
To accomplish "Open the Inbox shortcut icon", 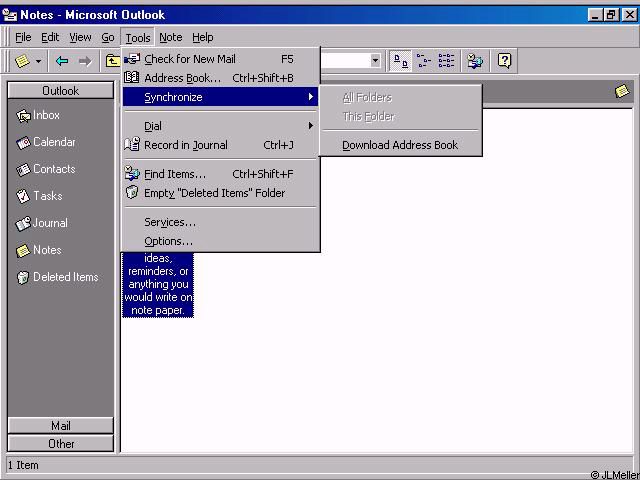I will [x=23, y=116].
